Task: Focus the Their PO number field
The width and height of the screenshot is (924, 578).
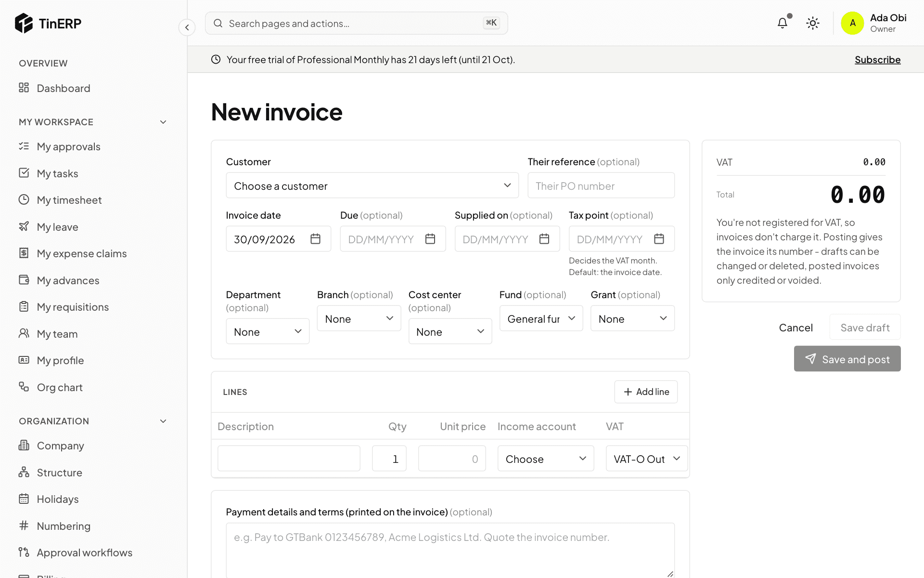Action: [601, 185]
